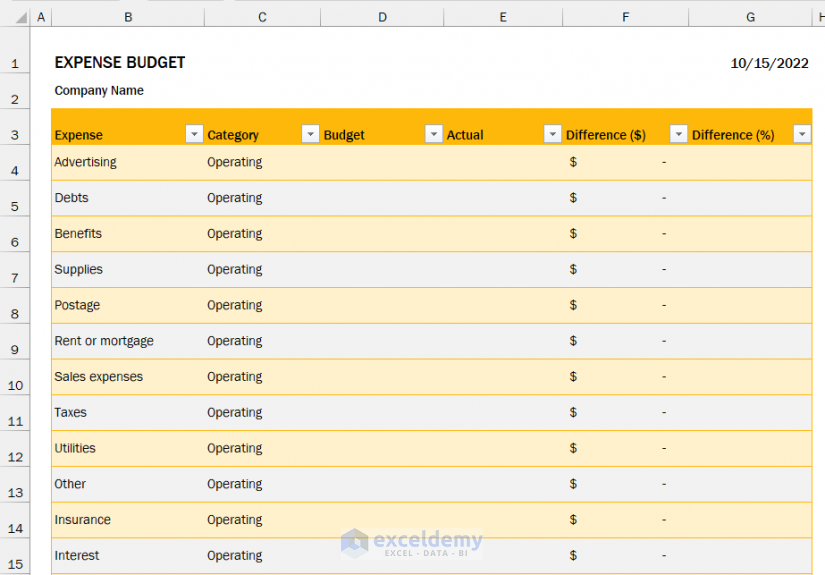Select row 8 header
The height and width of the screenshot is (575, 825).
pyautogui.click(x=15, y=306)
